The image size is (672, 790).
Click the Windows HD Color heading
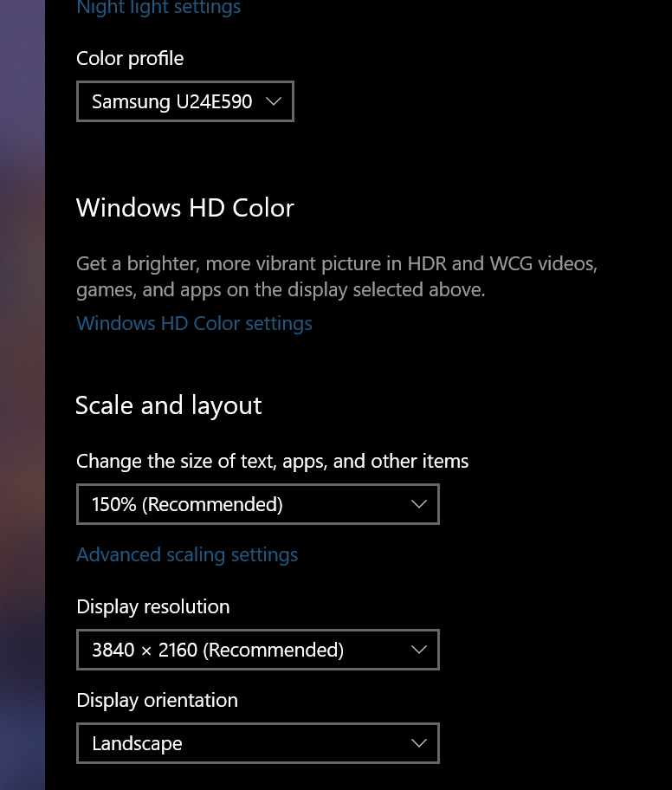(x=185, y=208)
